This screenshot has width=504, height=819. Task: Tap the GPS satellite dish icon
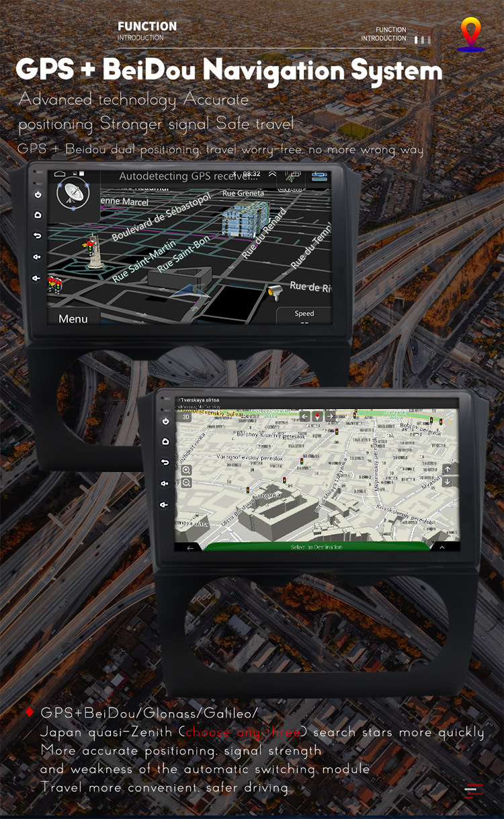coord(72,194)
